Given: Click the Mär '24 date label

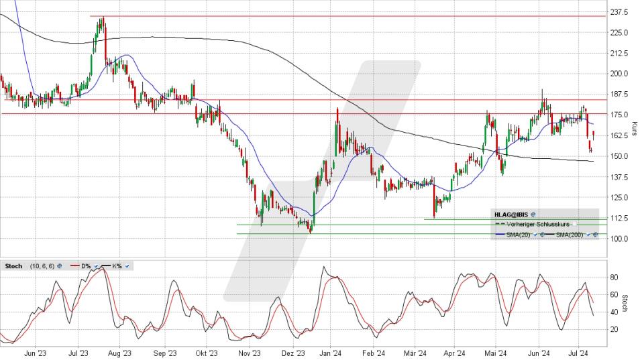Looking at the screenshot, I should pyautogui.click(x=415, y=353).
